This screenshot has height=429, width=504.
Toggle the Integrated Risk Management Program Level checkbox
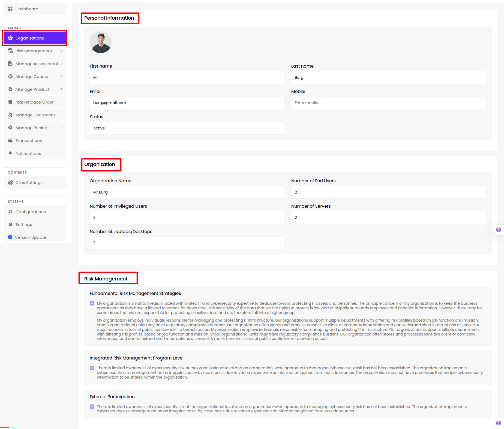[92, 368]
